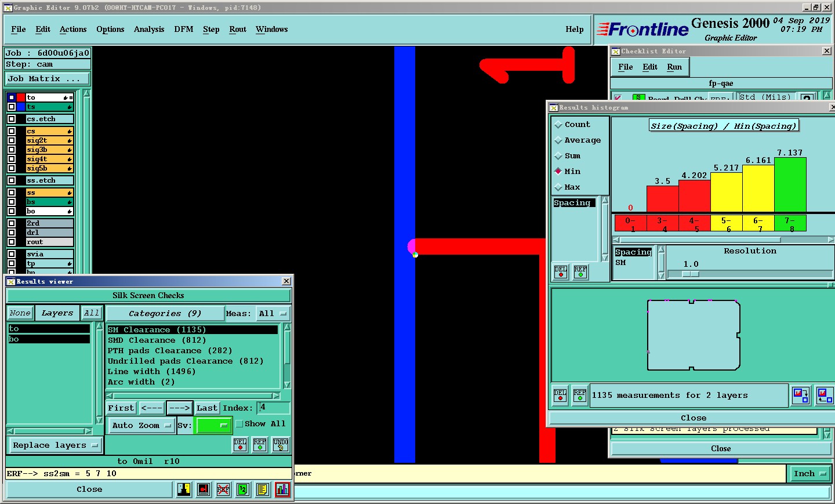Click REF icon below histogram Spacing list
835x504 pixels.
point(580,272)
